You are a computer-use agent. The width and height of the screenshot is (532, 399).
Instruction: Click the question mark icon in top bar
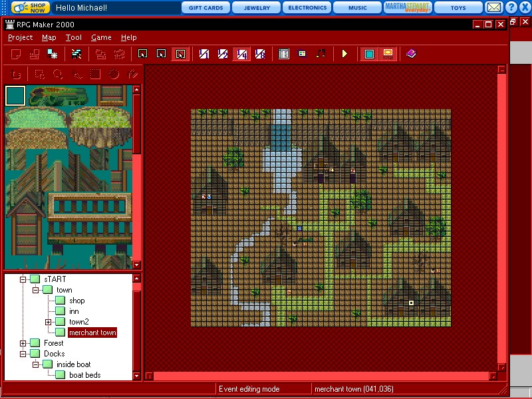pos(511,7)
